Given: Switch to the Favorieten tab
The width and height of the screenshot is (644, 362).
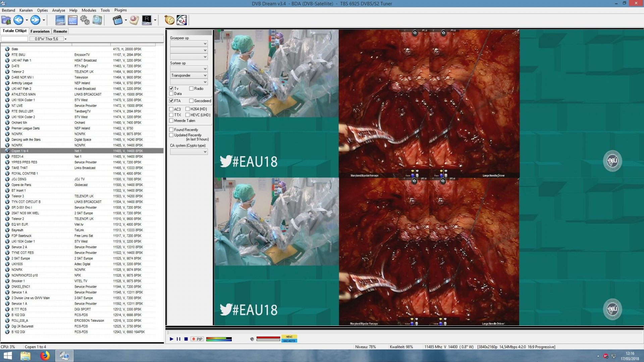Looking at the screenshot, I should click(40, 31).
